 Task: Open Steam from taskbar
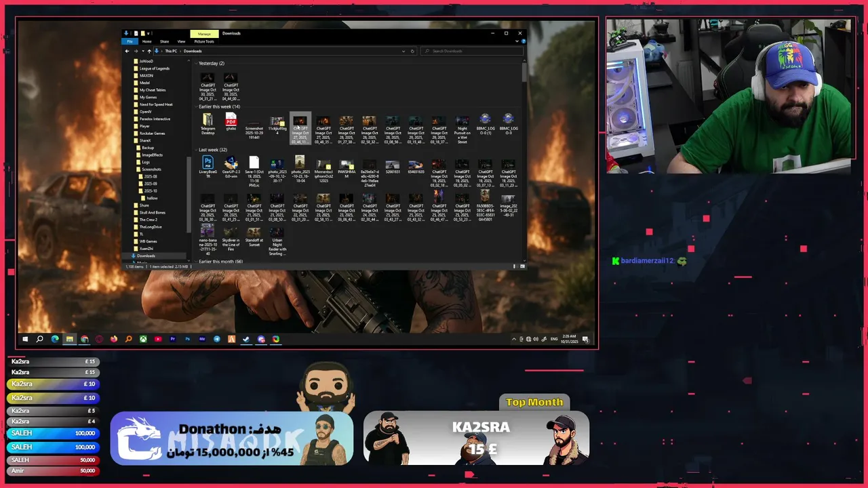246,339
